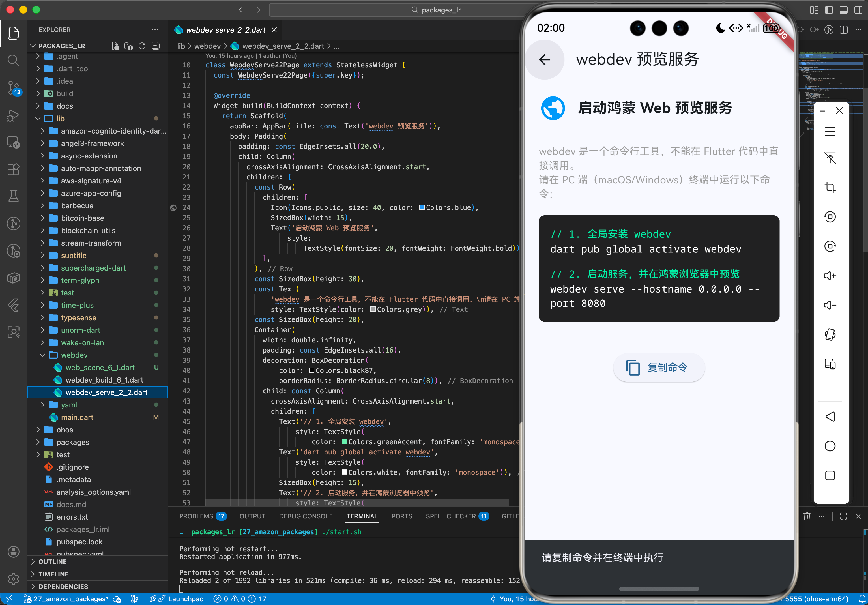The height and width of the screenshot is (605, 868).
Task: Expand the yaml folder
Action: [x=98, y=405]
